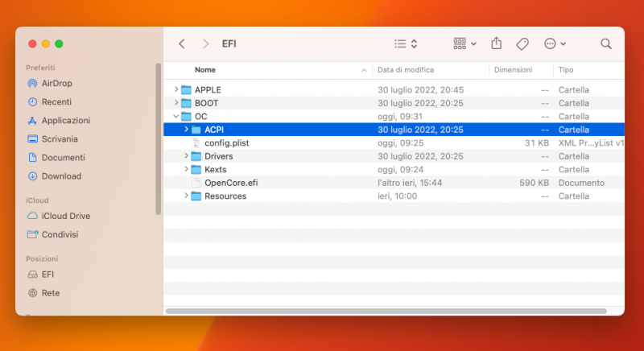Screen dimensions: 644x351
Task: Click the 590 KB size cell
Action: tap(534, 183)
